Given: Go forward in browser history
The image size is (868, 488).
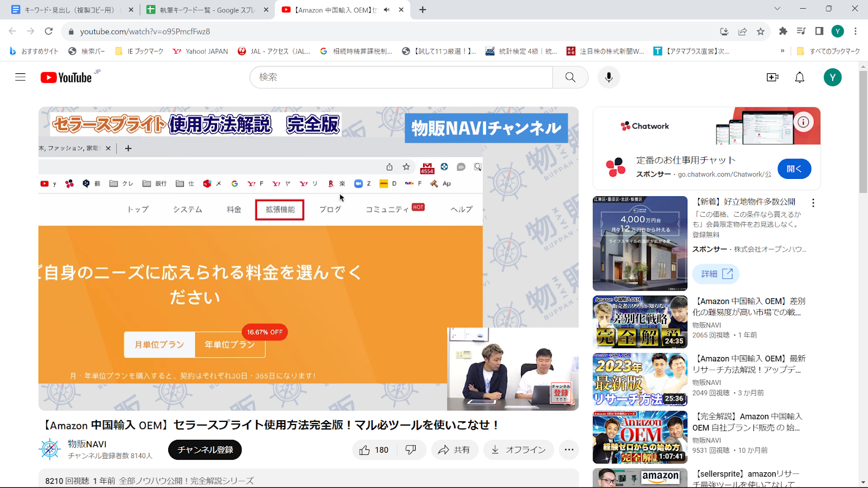Looking at the screenshot, I should pyautogui.click(x=30, y=31).
